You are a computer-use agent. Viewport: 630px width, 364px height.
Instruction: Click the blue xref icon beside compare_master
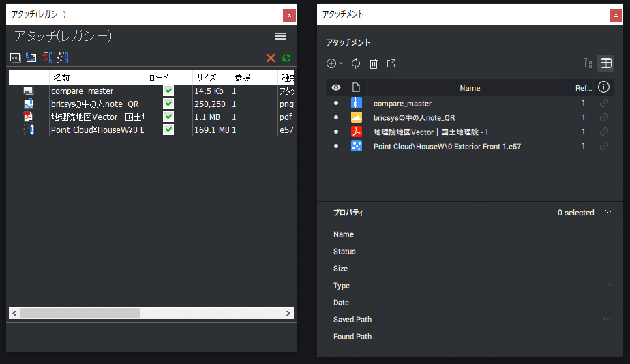(357, 103)
